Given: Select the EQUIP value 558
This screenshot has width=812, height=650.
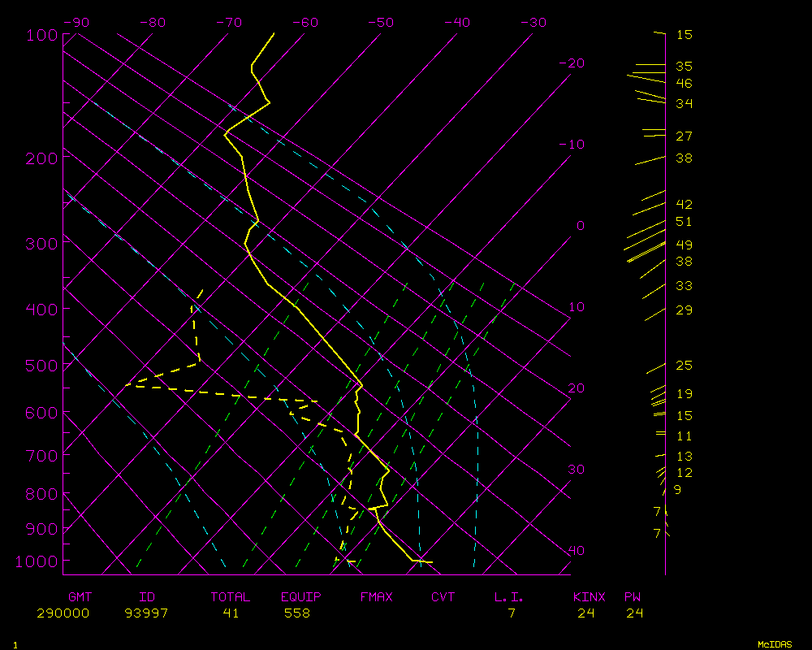Looking at the screenshot, I should pyautogui.click(x=297, y=613).
